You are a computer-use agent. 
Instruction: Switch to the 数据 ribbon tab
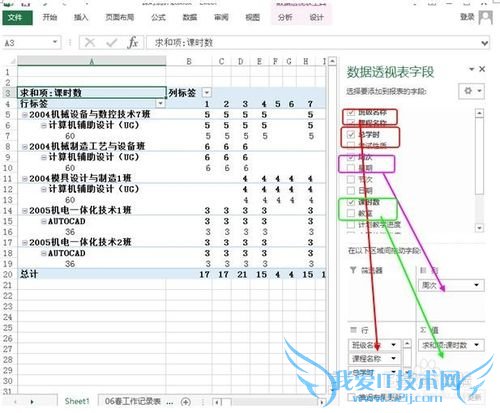[190, 17]
